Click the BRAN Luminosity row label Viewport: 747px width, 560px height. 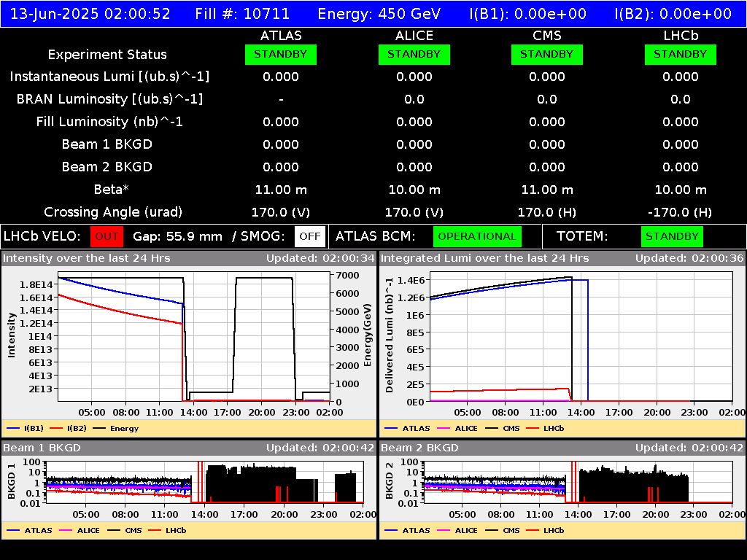click(x=109, y=99)
